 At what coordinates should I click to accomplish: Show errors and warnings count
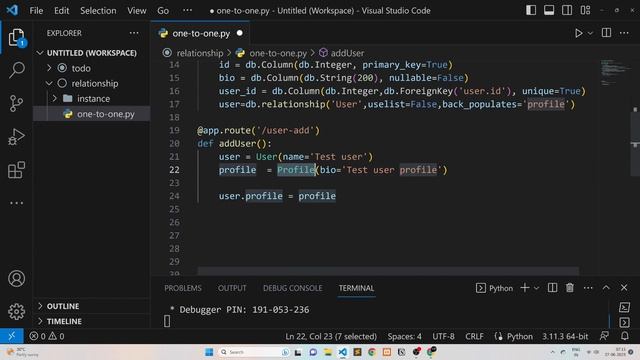point(47,336)
